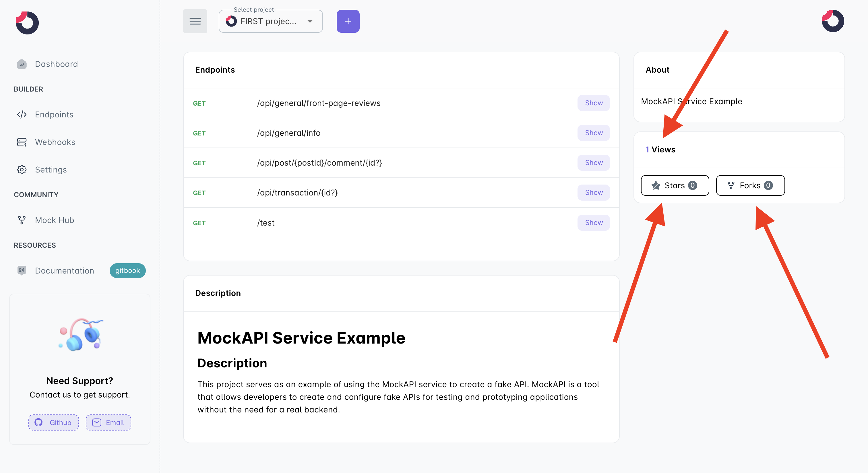
Task: Show the /api/post/{postId}/comment/{id?} endpoint
Action: point(593,163)
